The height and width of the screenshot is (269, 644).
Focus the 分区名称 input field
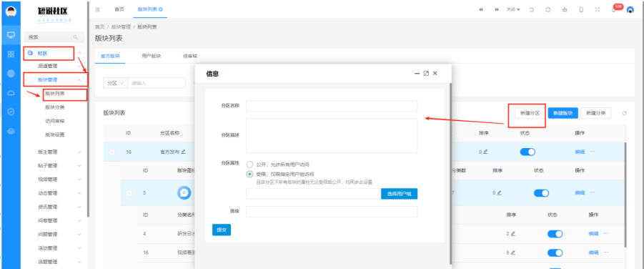coord(332,106)
